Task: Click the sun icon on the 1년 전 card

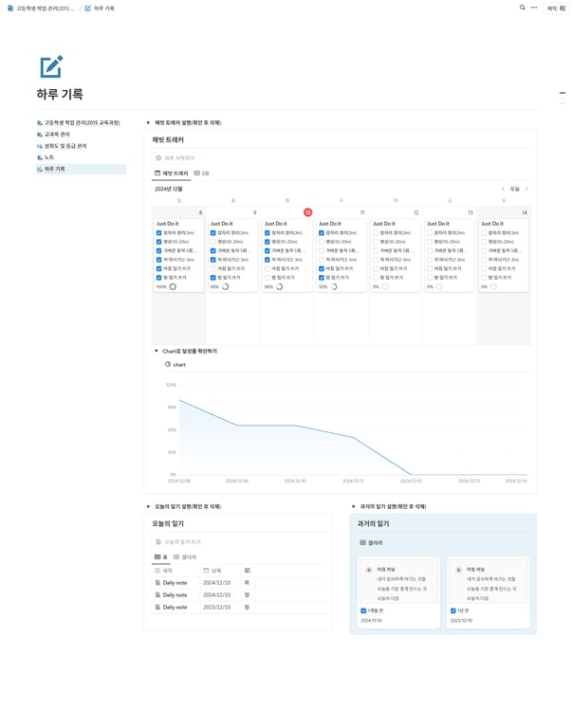Action: pos(458,570)
